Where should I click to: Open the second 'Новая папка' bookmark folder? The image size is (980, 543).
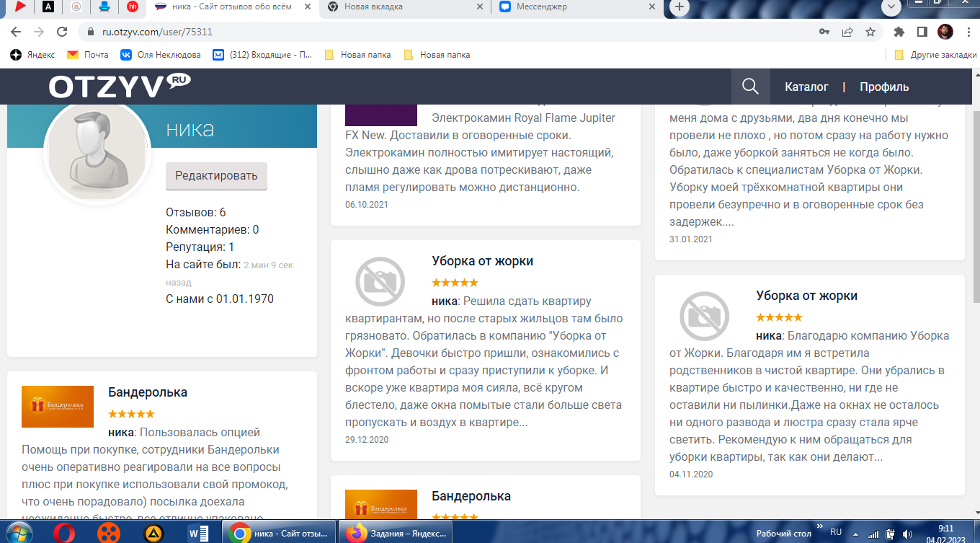(437, 55)
